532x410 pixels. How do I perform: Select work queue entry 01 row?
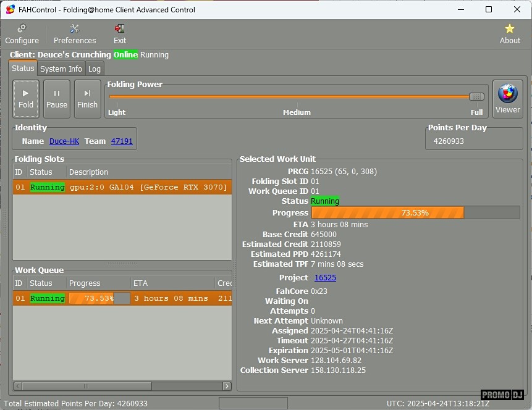[x=122, y=298]
